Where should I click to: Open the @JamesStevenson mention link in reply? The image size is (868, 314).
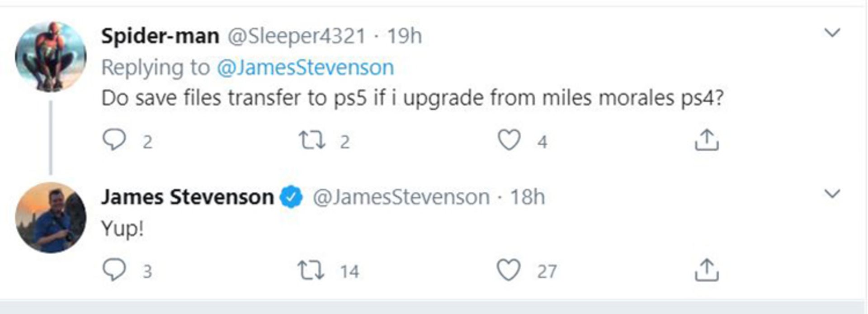[305, 67]
